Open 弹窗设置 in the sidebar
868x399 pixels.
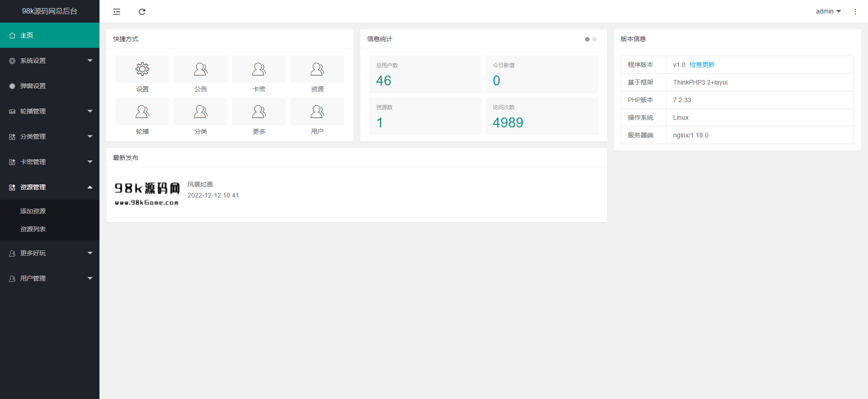coord(50,86)
